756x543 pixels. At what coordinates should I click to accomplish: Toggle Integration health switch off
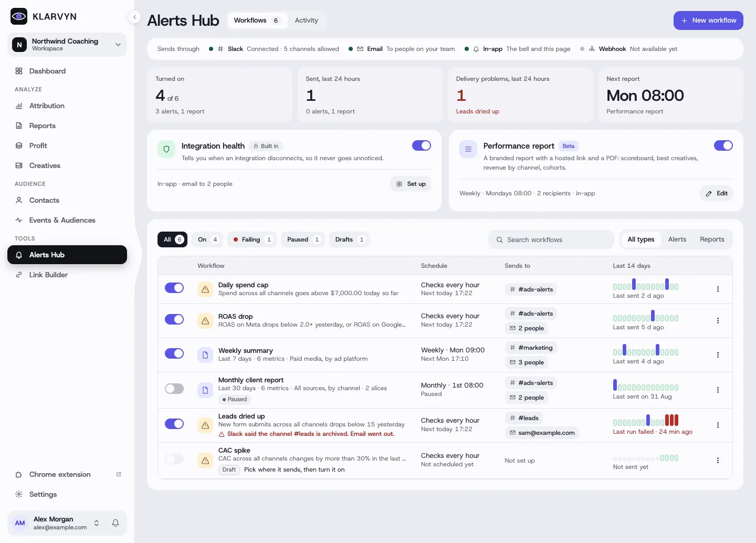pyautogui.click(x=422, y=145)
